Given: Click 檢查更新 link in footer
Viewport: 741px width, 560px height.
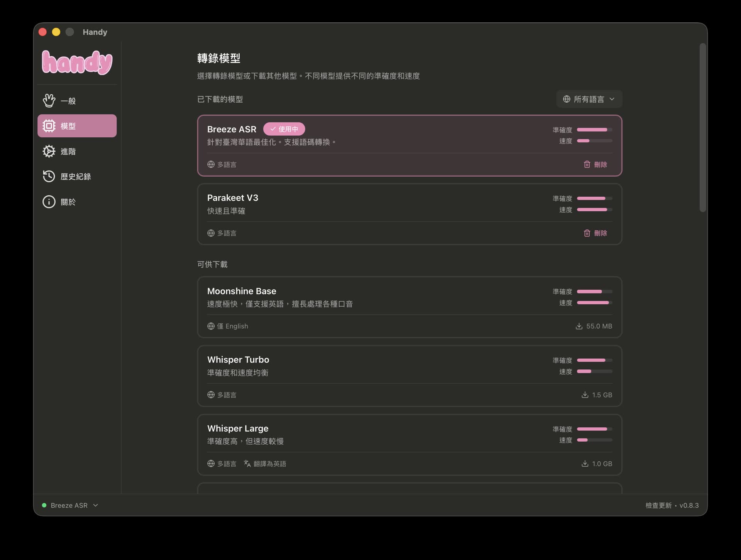Looking at the screenshot, I should click(x=658, y=505).
